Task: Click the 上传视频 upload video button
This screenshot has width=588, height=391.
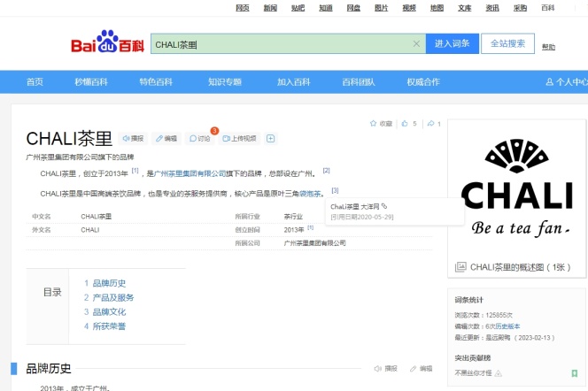Action: tap(239, 139)
